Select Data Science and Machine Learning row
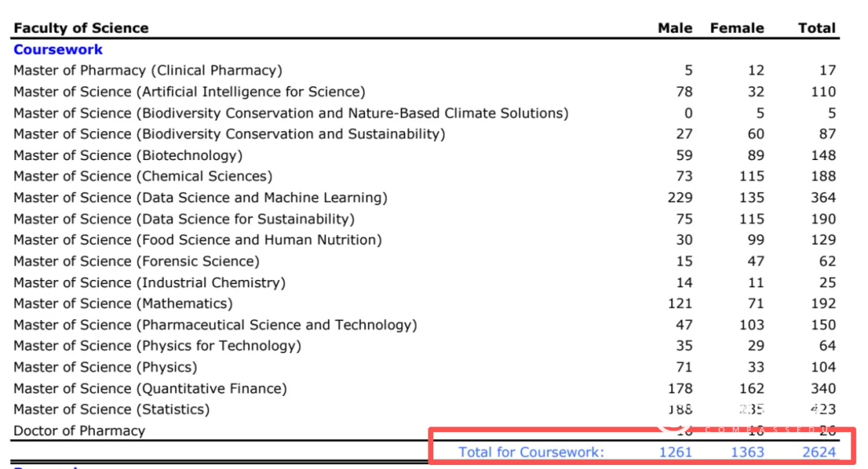 pos(200,198)
